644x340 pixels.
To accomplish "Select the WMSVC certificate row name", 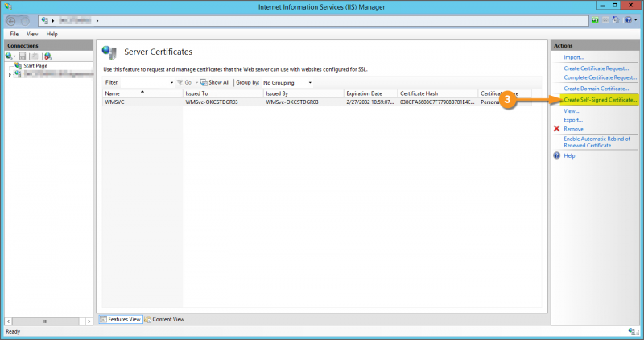I will pos(114,102).
